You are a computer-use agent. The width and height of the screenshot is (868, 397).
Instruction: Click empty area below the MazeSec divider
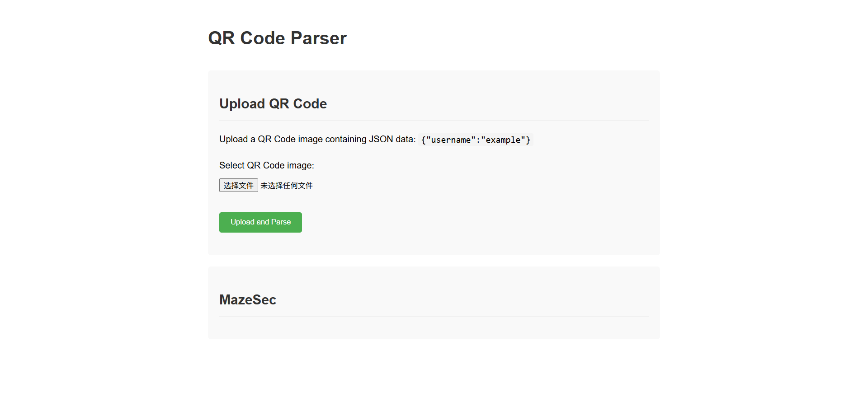coord(434,328)
